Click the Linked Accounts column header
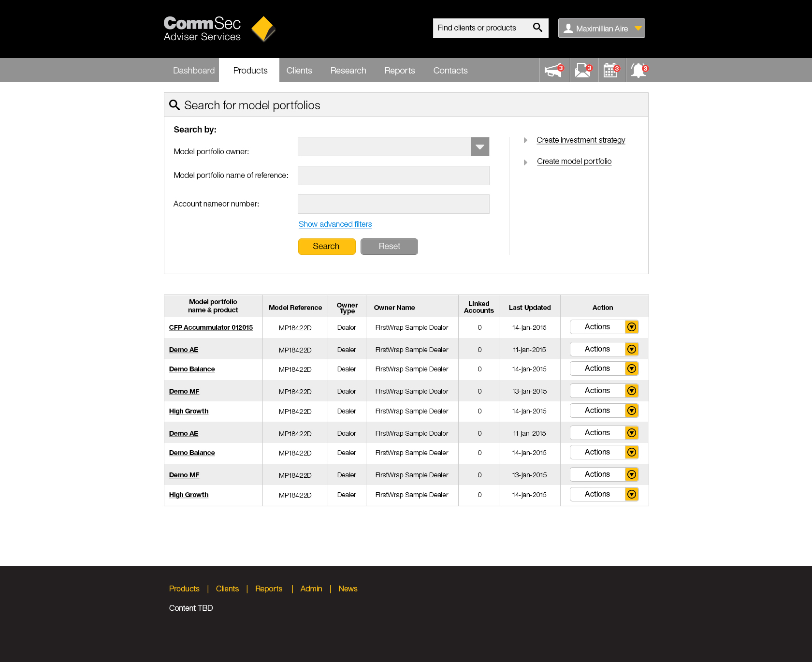Viewport: 812px width, 662px height. 479,307
